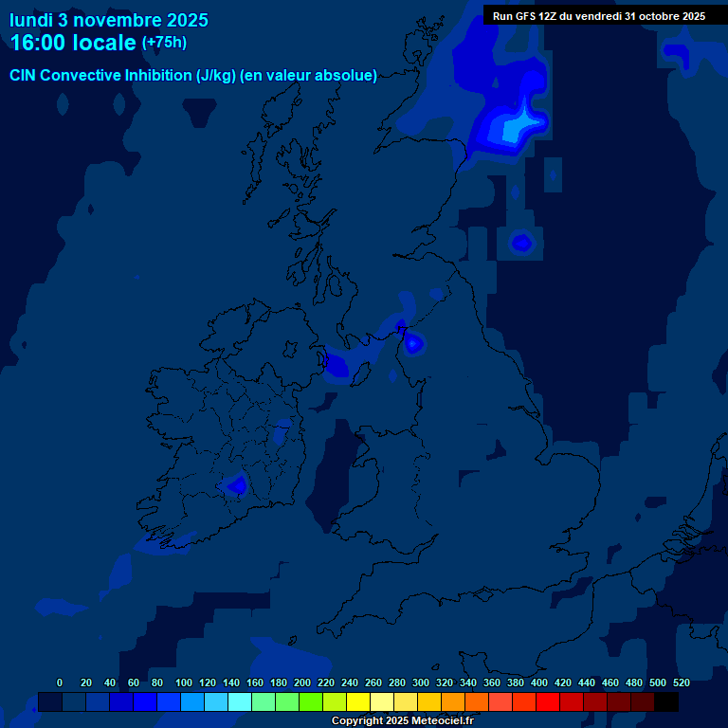Click the darkest navy swatch at legend start
Image resolution: width=728 pixels, height=728 pixels.
(50, 702)
